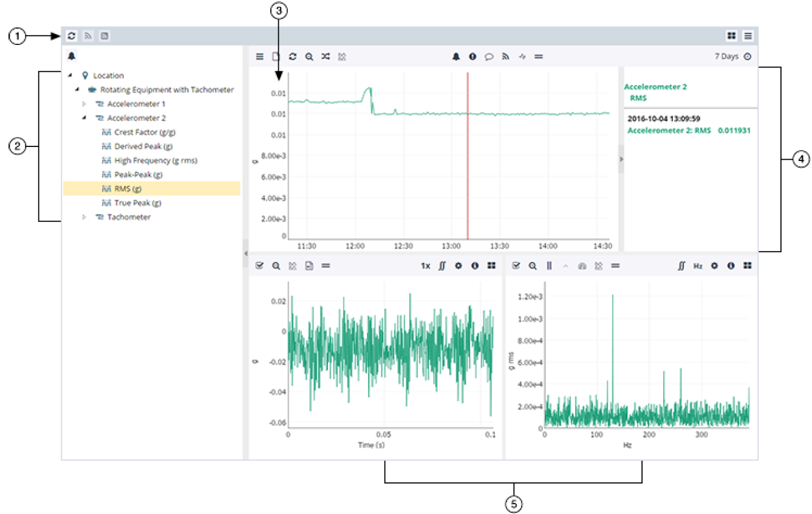Click the shuffle arrows icon in trend toolbar
Image resolution: width=812 pixels, height=514 pixels.
click(x=326, y=57)
